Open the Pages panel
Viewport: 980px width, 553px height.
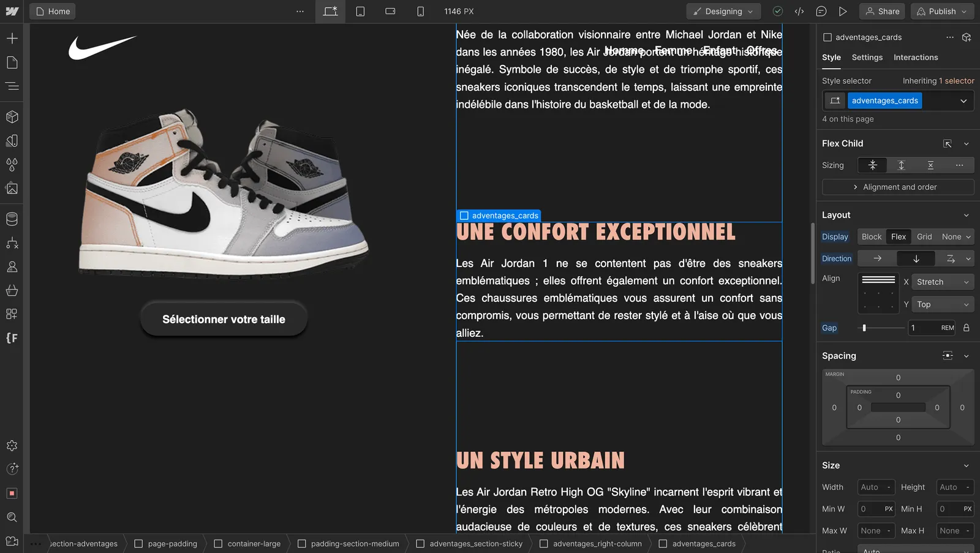click(x=12, y=62)
